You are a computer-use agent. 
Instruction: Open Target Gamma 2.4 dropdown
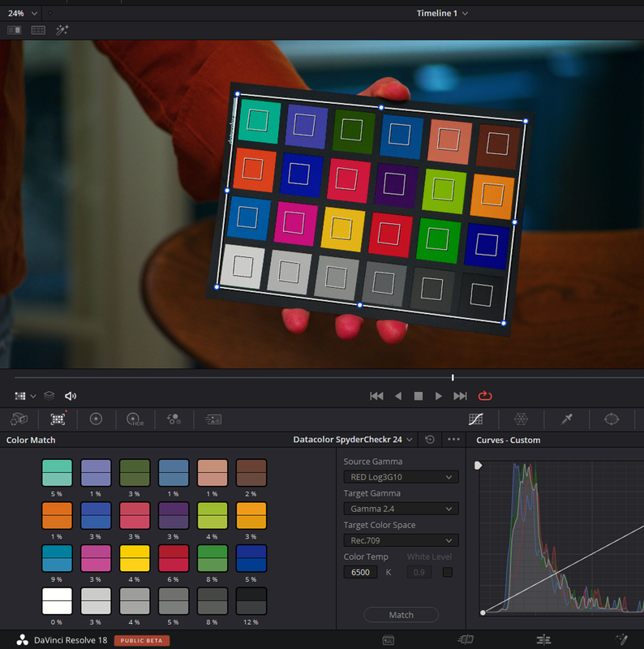(x=401, y=509)
